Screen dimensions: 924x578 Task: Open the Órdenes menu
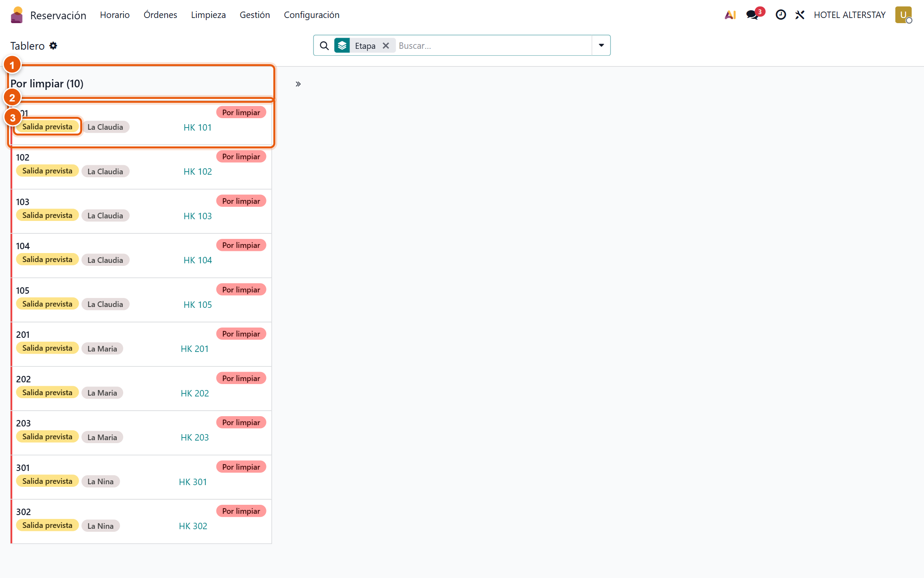(160, 15)
